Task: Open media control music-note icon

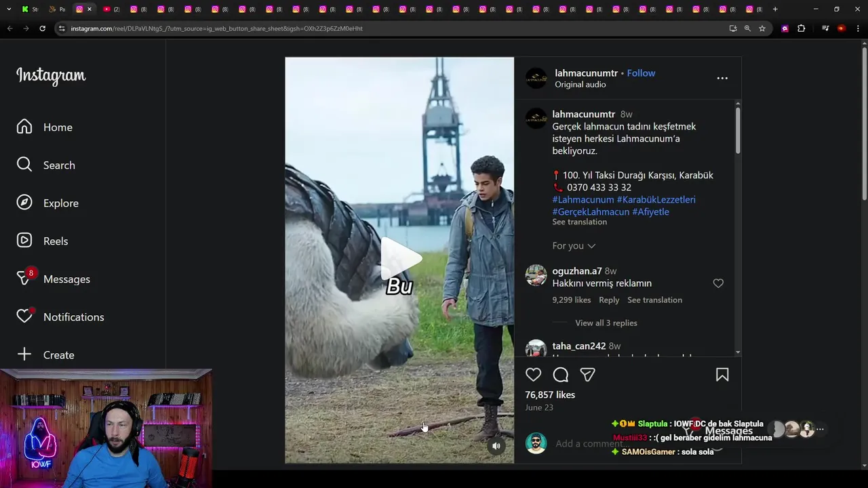Action: point(825,28)
